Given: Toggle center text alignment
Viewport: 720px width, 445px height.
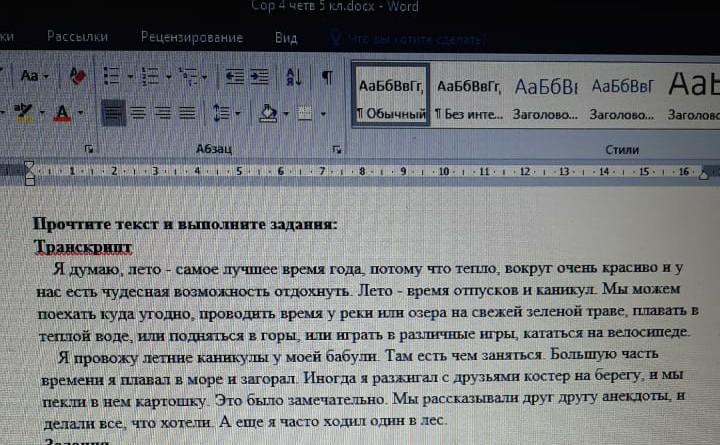Looking at the screenshot, I should click(x=138, y=113).
